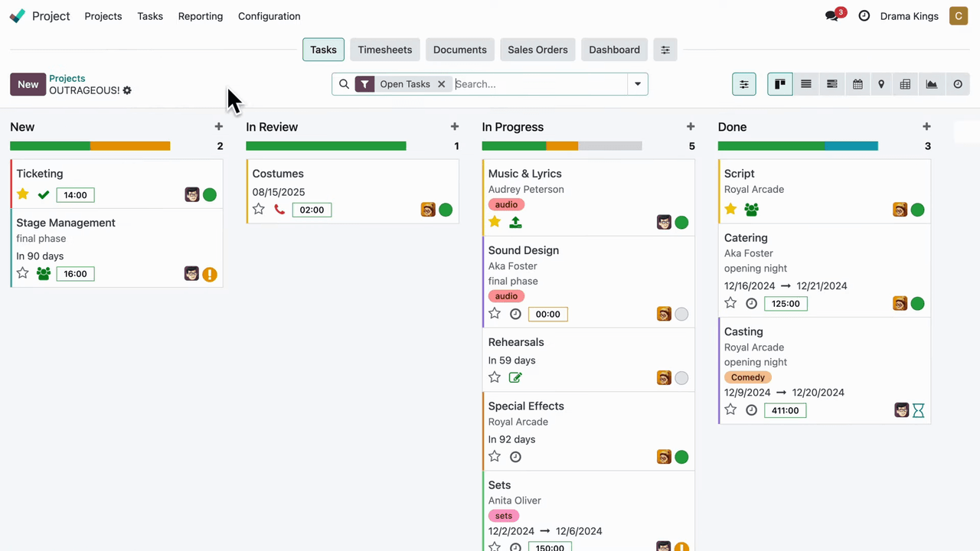Viewport: 980px width, 551px height.
Task: Open the messages chat icon
Action: click(x=831, y=16)
